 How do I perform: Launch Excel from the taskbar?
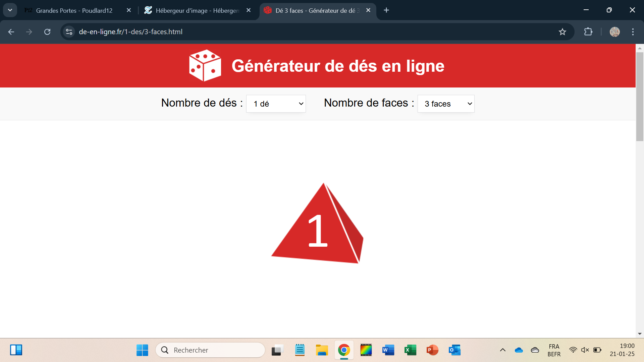(x=410, y=350)
